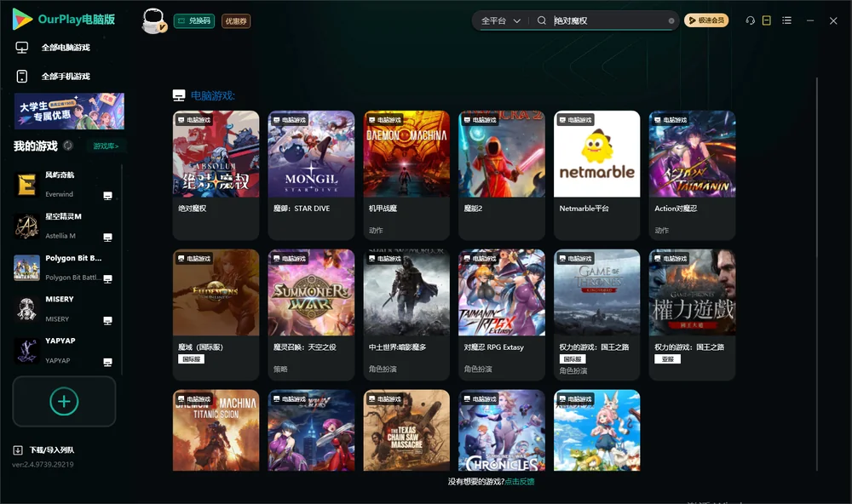Viewport: 852px width, 504px height.
Task: Click the PC badge icon beside Polygon Bit Battle
Action: pos(107,278)
